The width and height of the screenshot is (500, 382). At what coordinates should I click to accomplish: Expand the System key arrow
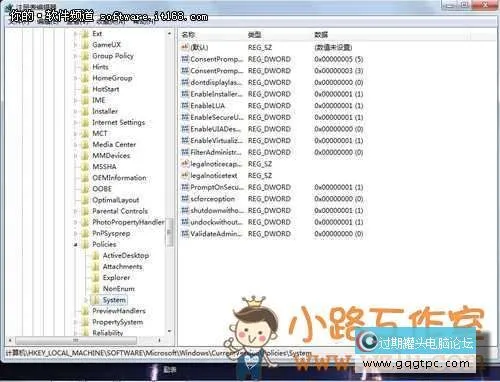pyautogui.click(x=86, y=300)
